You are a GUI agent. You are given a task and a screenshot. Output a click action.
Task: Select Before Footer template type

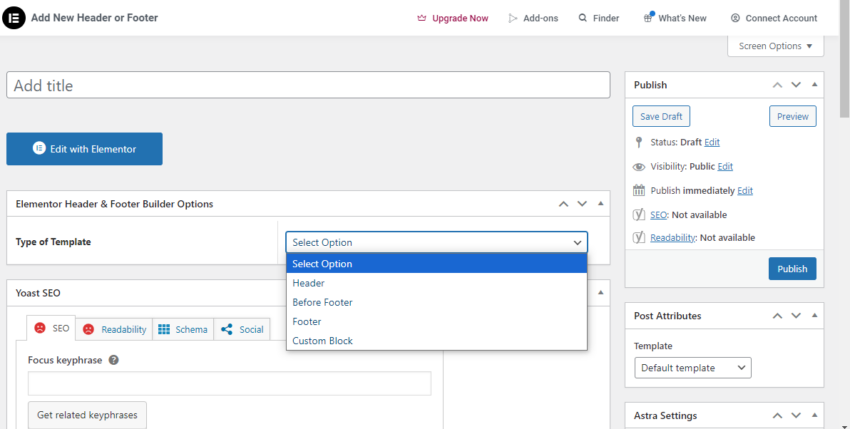coord(436,302)
